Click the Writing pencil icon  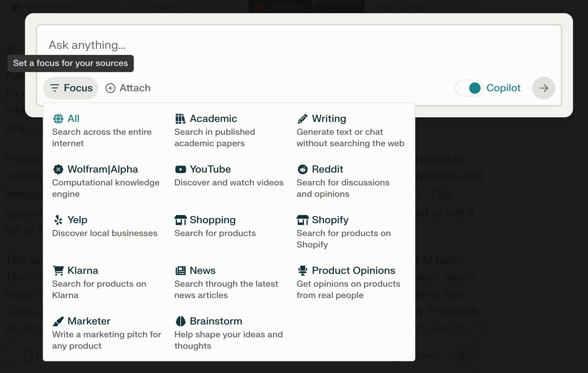coord(303,118)
